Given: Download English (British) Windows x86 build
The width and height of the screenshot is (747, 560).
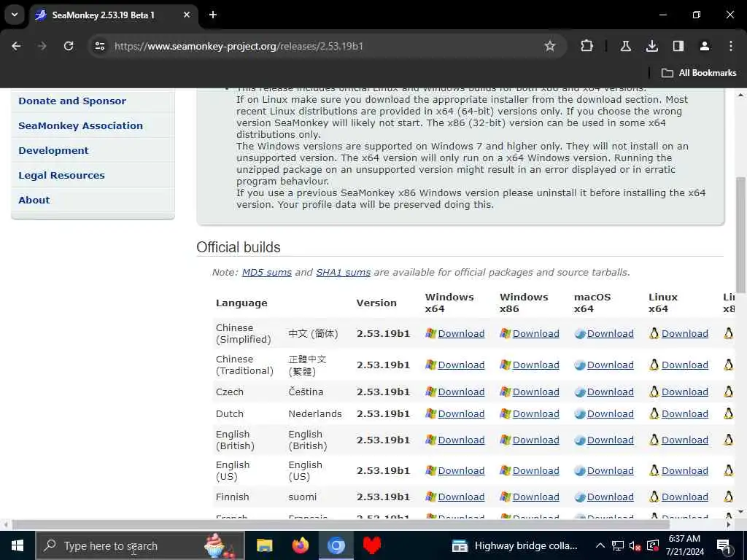Looking at the screenshot, I should (536, 440).
